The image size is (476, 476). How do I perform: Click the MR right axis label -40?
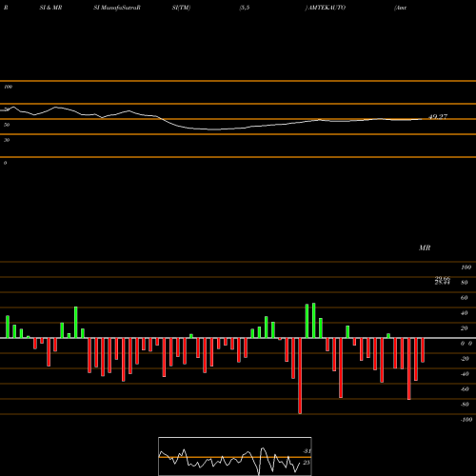(465, 374)
